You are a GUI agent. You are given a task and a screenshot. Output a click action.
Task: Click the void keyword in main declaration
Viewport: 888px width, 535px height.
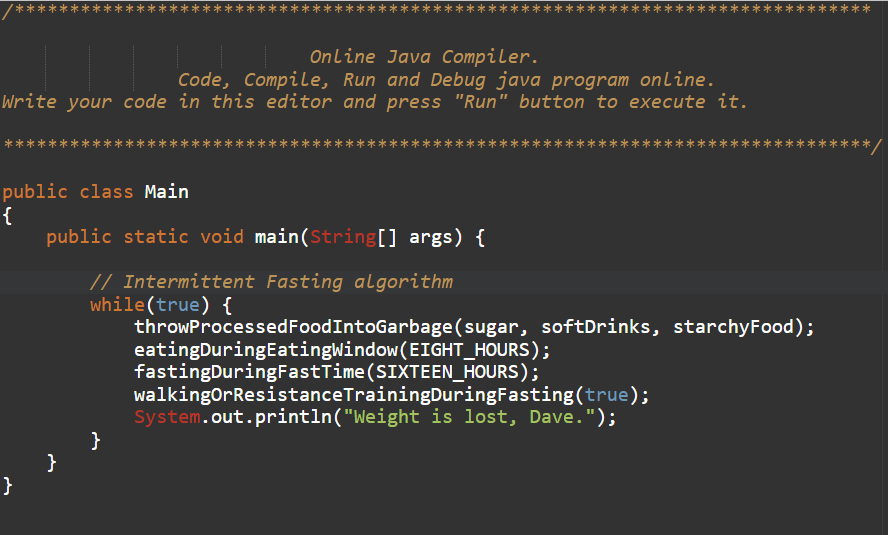(x=222, y=237)
